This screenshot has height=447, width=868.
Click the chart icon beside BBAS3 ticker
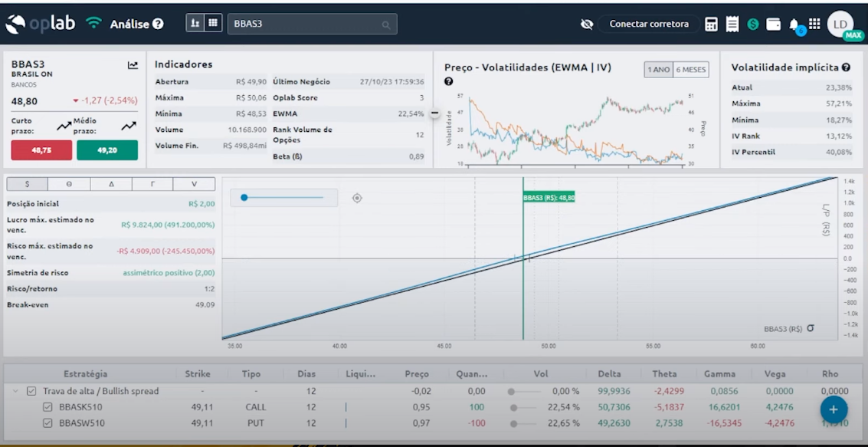(133, 66)
